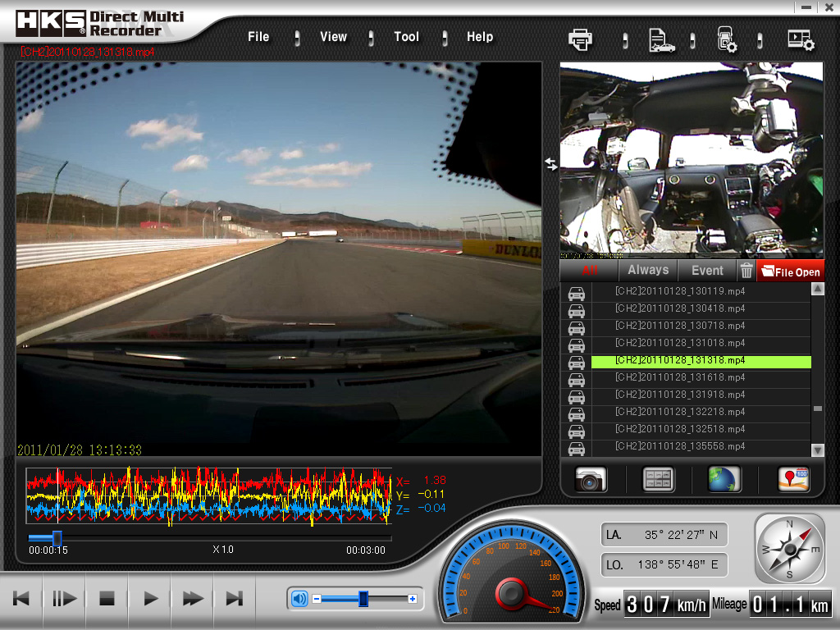The width and height of the screenshot is (840, 630).
Task: Click the File Open button
Action: tap(791, 272)
